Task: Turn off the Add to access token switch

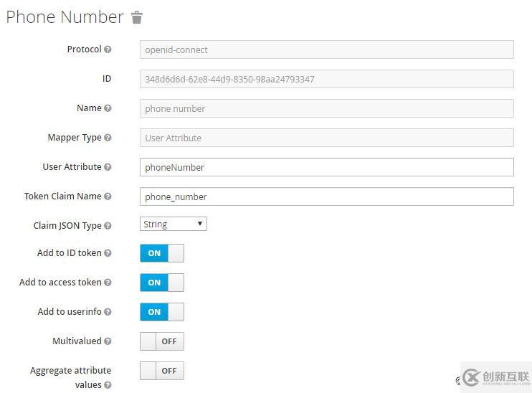Action: 162,283
